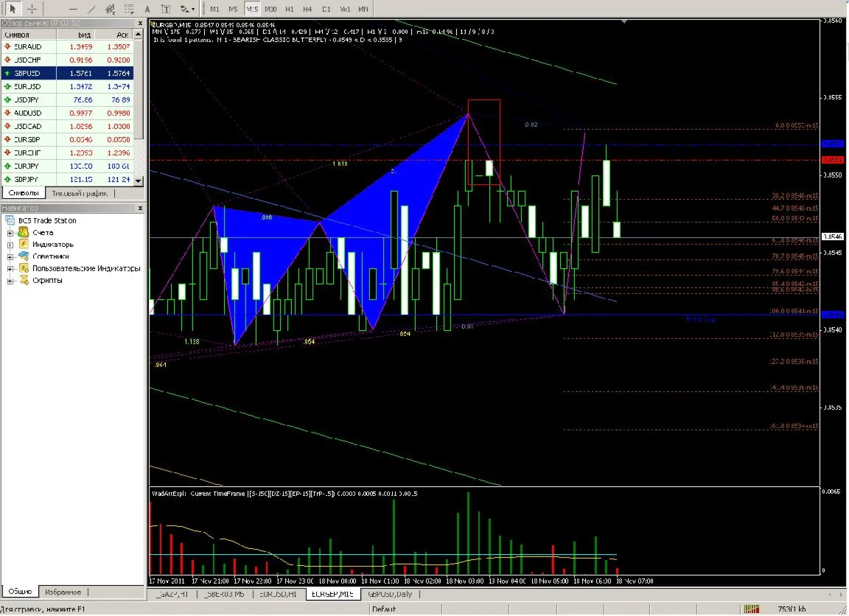The width and height of the screenshot is (849, 616).
Task: Open the arrows tool dropdown arrow
Action: click(193, 9)
